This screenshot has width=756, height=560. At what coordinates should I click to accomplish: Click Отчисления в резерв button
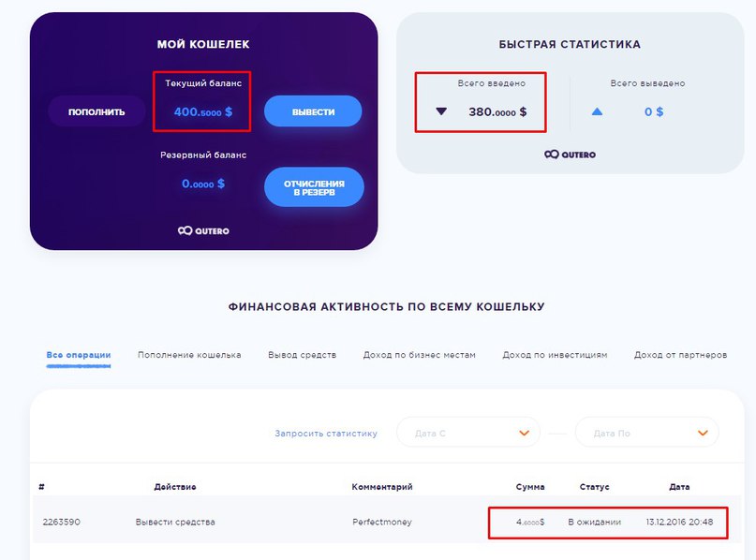click(x=314, y=187)
